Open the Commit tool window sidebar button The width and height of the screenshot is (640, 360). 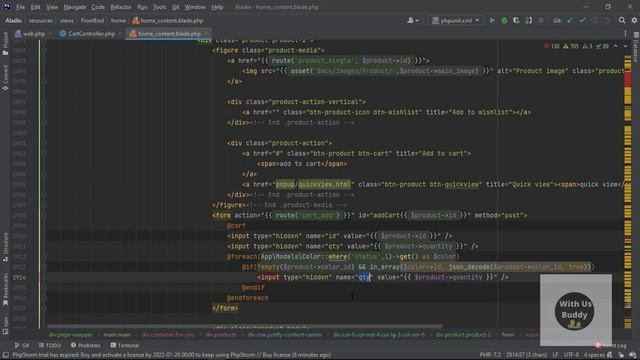[x=5, y=78]
